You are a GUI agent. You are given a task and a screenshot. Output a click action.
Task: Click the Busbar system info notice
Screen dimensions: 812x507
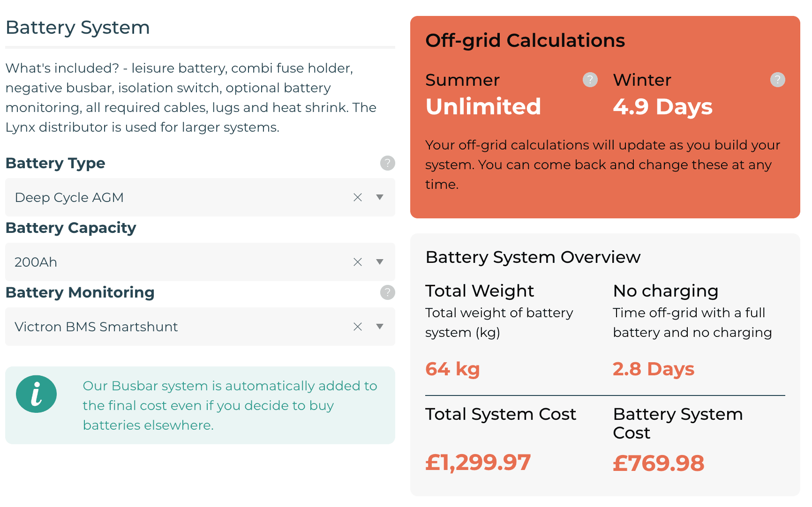tap(230, 405)
